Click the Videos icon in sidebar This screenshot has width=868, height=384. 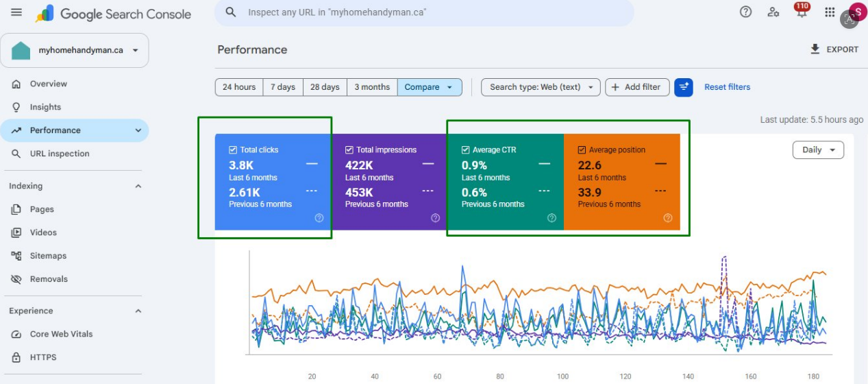click(x=16, y=232)
